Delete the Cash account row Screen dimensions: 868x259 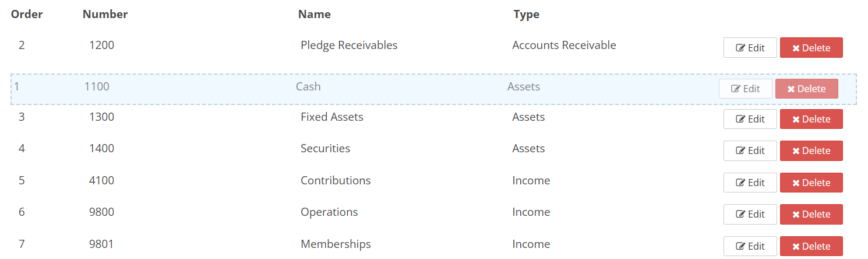[x=806, y=89]
